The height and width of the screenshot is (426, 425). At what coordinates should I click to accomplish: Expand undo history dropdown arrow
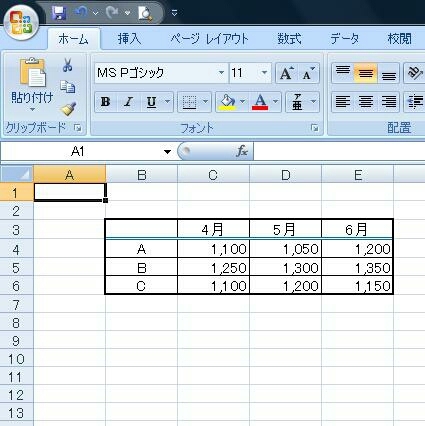pyautogui.click(x=95, y=13)
